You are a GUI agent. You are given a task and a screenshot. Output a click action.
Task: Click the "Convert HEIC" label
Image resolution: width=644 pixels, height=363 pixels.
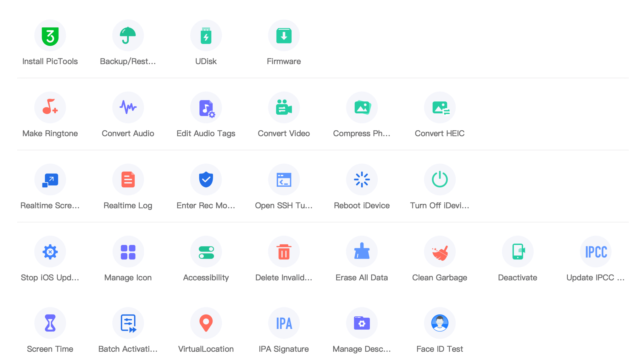(440, 133)
